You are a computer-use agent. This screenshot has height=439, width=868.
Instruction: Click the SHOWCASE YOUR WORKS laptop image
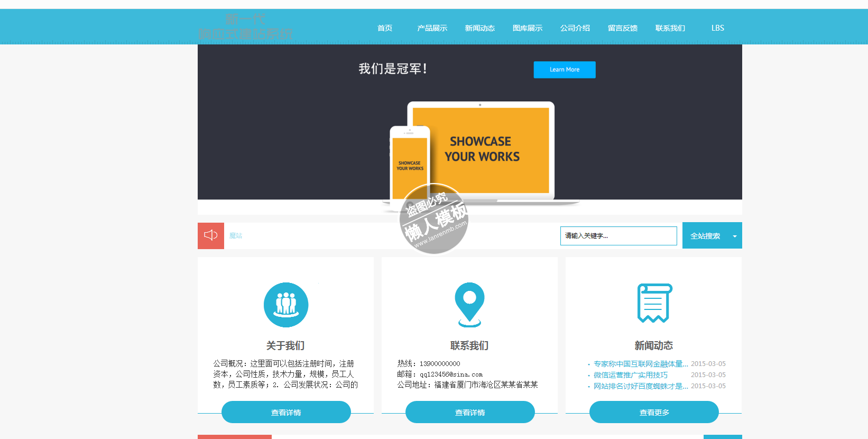coord(481,151)
